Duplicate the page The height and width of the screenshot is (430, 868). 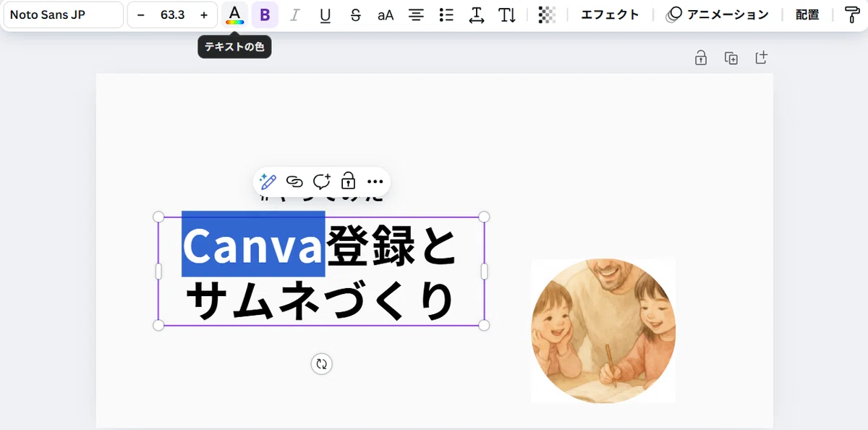coord(731,58)
